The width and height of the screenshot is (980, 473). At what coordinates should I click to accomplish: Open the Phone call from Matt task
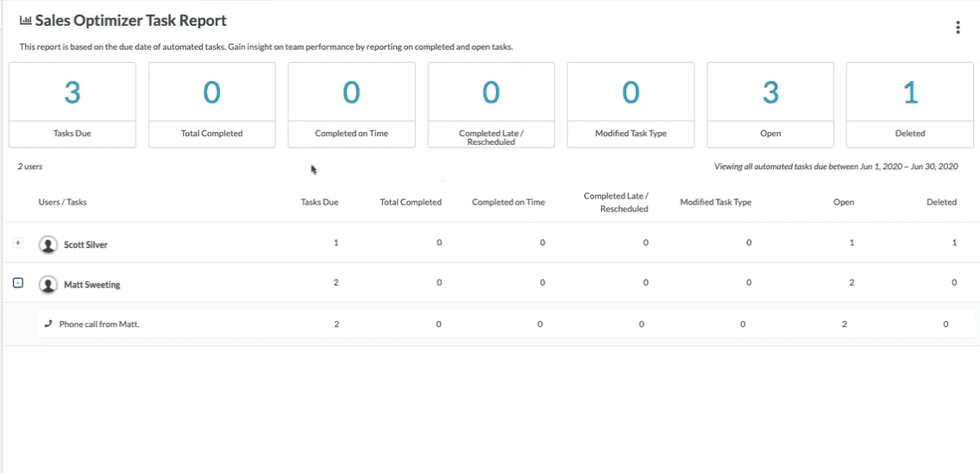point(99,325)
